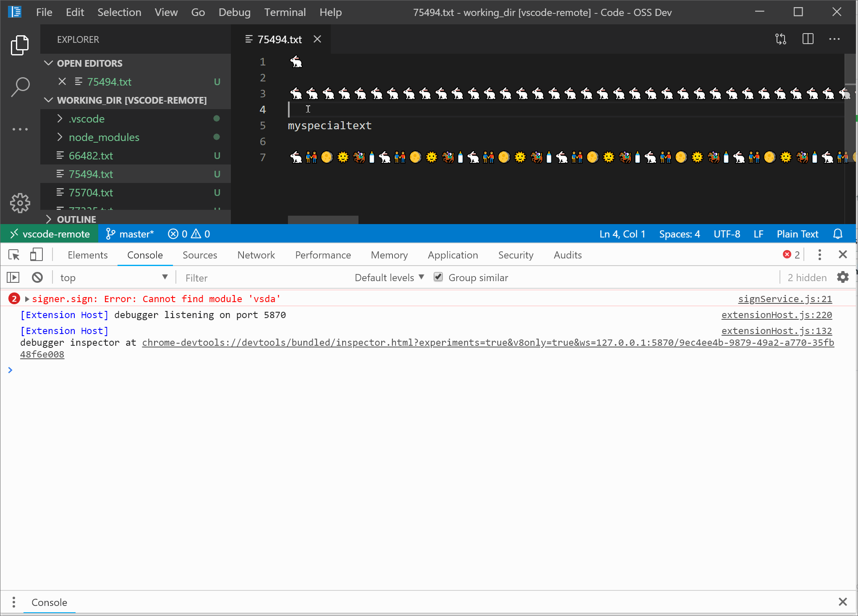Click the Open Changes compare icon

781,39
